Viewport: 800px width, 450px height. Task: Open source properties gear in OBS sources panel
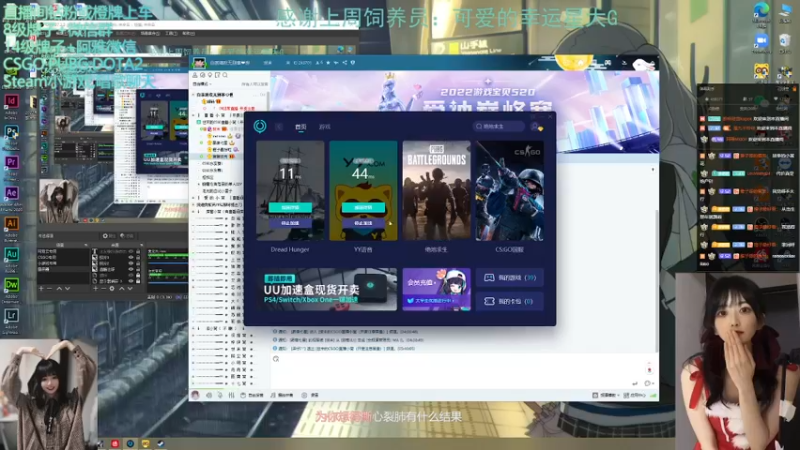[112, 289]
